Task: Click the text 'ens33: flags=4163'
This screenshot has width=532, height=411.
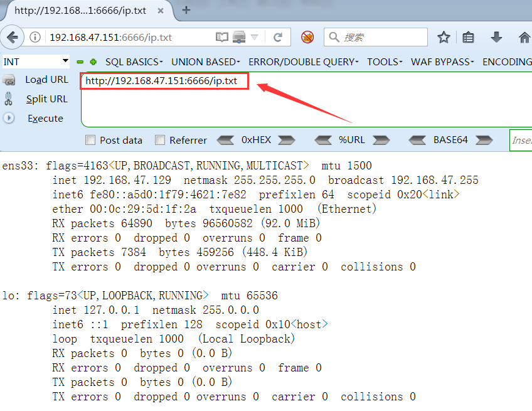Action: [x=55, y=166]
